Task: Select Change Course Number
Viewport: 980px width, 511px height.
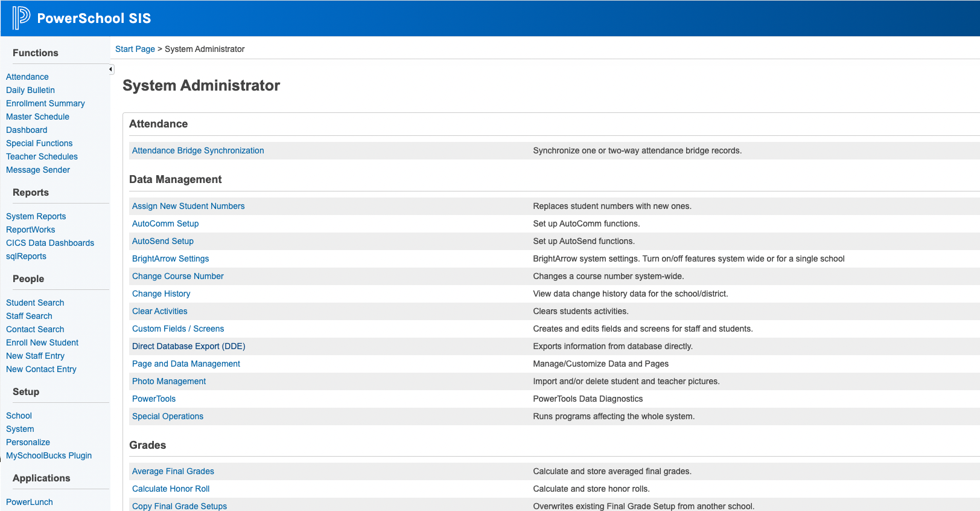Action: (x=178, y=276)
